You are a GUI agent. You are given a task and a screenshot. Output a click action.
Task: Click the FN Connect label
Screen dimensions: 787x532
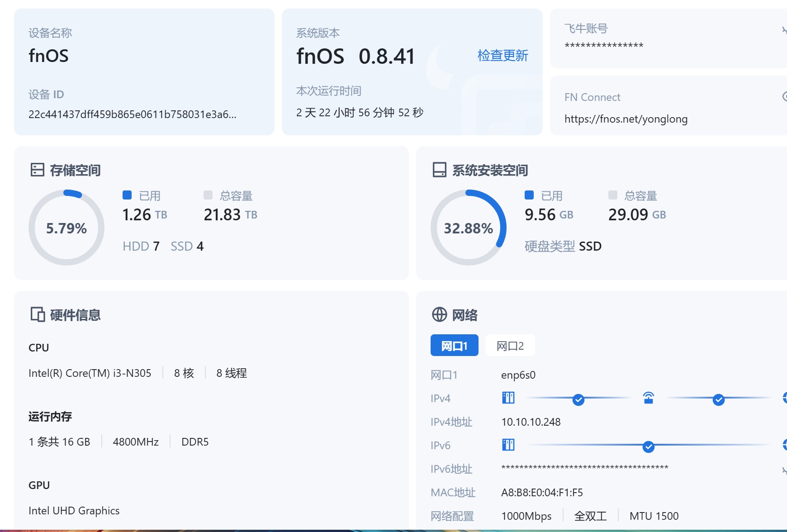(x=593, y=97)
